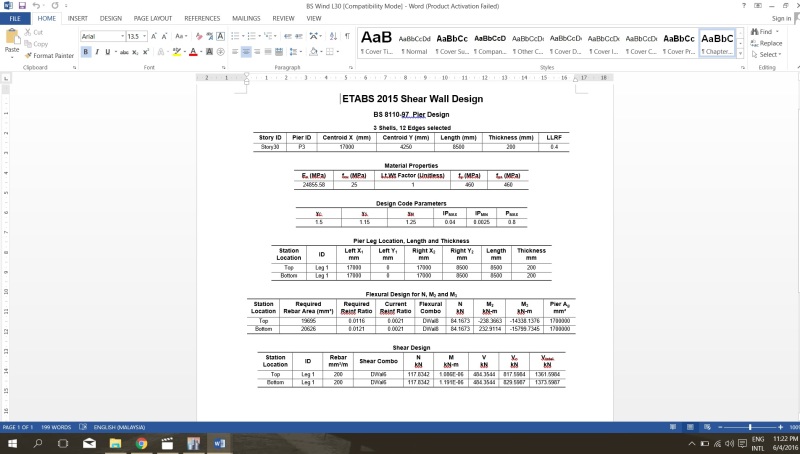
Task: Clear all formatting from selection
Action: pos(199,36)
